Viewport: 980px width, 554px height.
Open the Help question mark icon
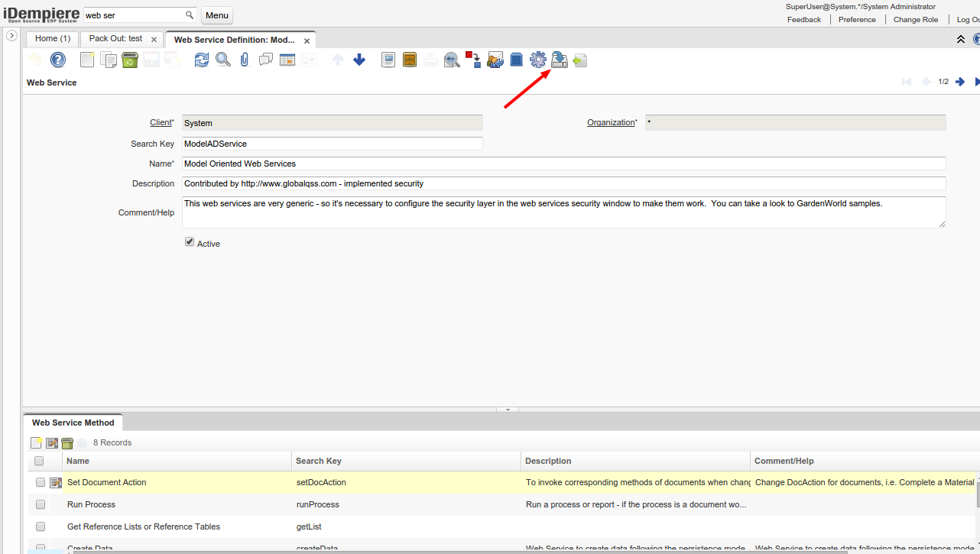pos(58,60)
